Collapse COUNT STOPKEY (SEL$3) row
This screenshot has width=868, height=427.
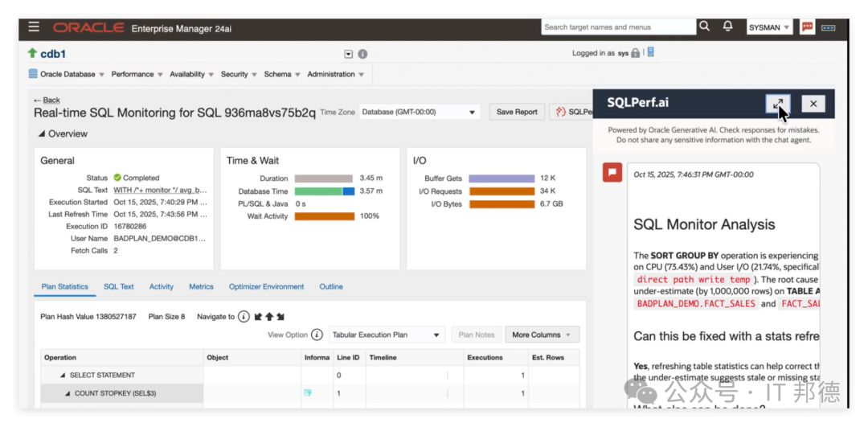pyautogui.click(x=68, y=393)
